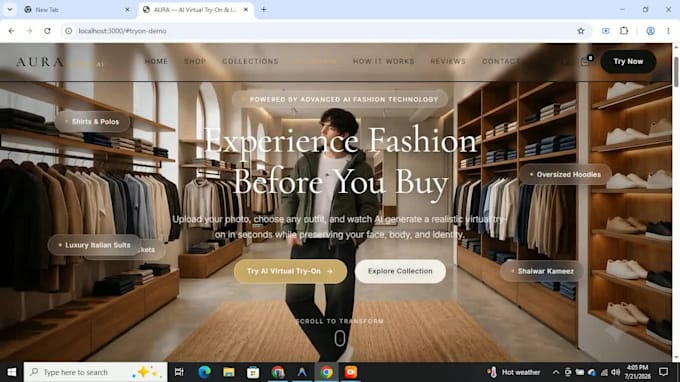Open the REVIEWS nav item
Viewport: 680px width, 382px height.
448,62
